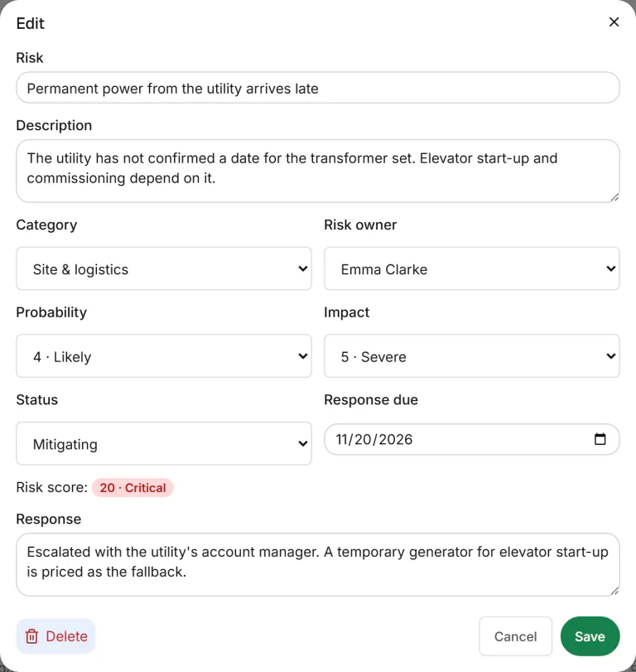Image resolution: width=636 pixels, height=672 pixels.
Task: Close the Edit dialog with the X
Action: click(x=614, y=22)
